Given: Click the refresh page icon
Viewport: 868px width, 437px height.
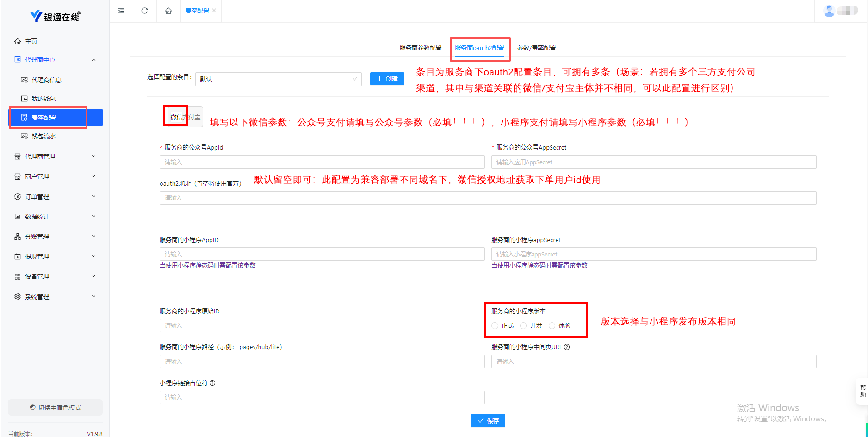Looking at the screenshot, I should coord(144,11).
